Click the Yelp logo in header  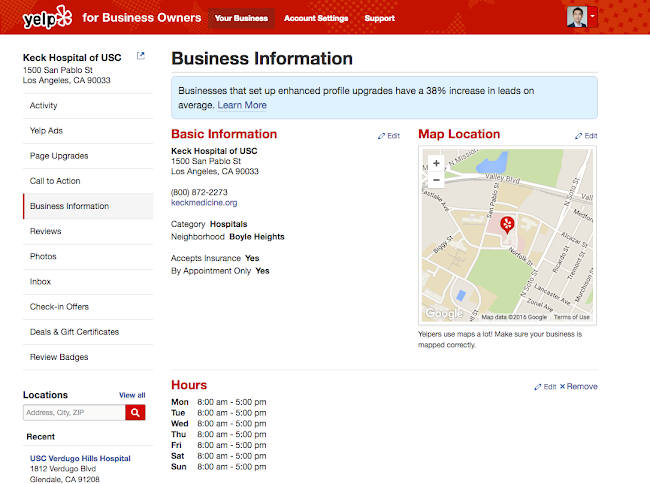point(47,17)
